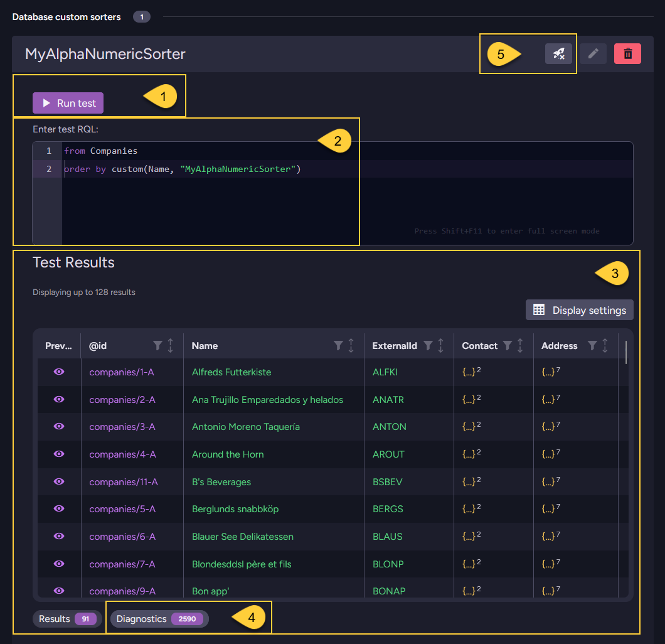The width and height of the screenshot is (665, 644).
Task: Sort the Name column
Action: point(351,346)
